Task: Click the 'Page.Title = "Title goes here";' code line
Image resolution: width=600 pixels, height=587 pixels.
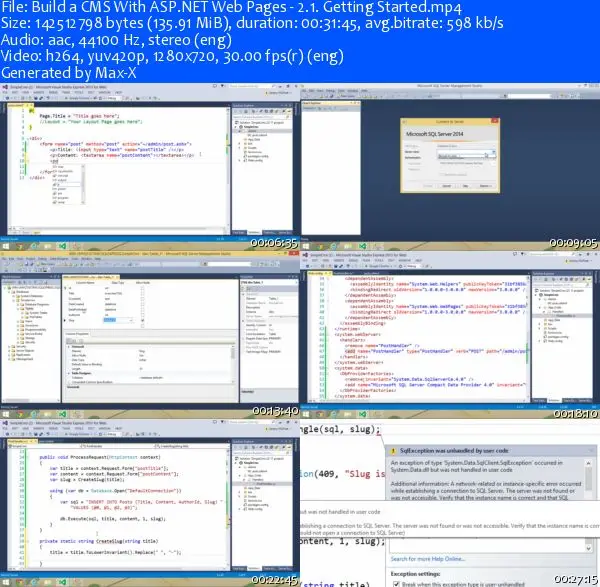Action: pyautogui.click(x=80, y=116)
